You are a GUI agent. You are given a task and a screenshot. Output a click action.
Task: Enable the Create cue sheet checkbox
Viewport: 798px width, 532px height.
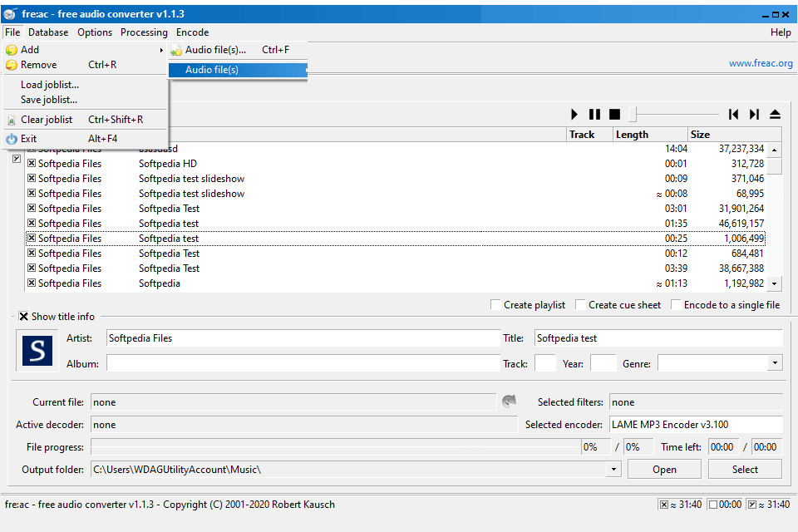pos(581,305)
